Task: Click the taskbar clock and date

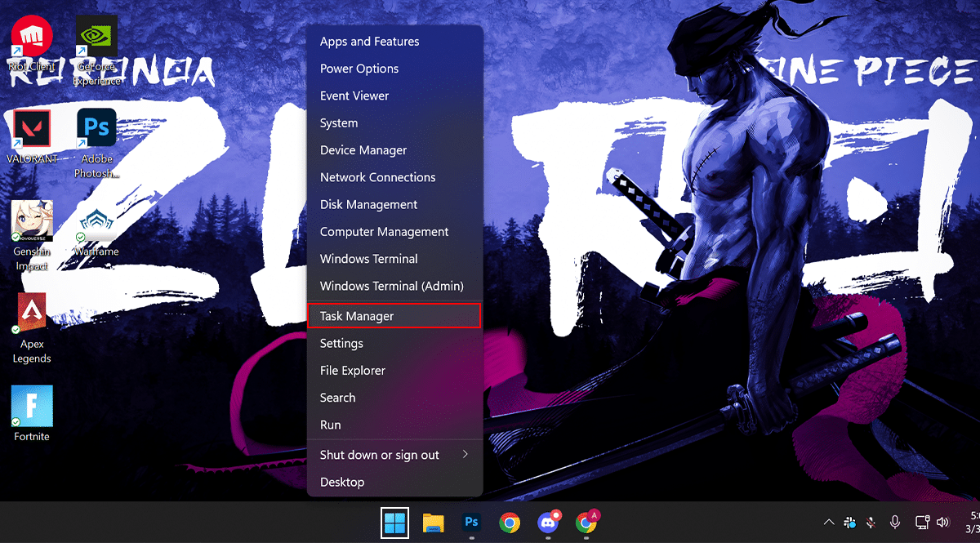Action: click(x=973, y=523)
